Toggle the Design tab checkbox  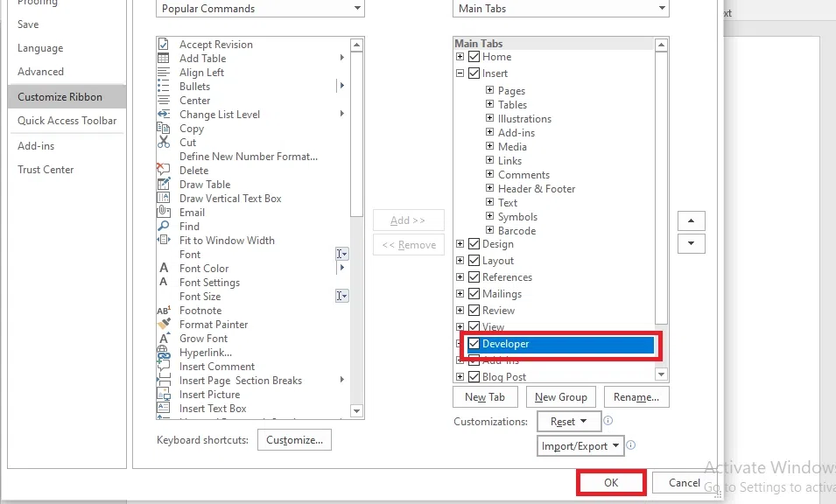(474, 244)
